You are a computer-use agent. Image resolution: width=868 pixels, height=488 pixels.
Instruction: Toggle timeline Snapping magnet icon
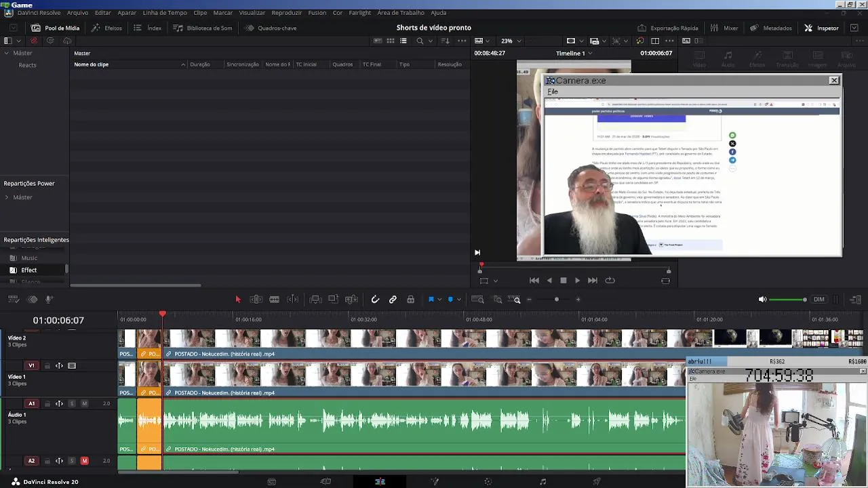pos(375,300)
